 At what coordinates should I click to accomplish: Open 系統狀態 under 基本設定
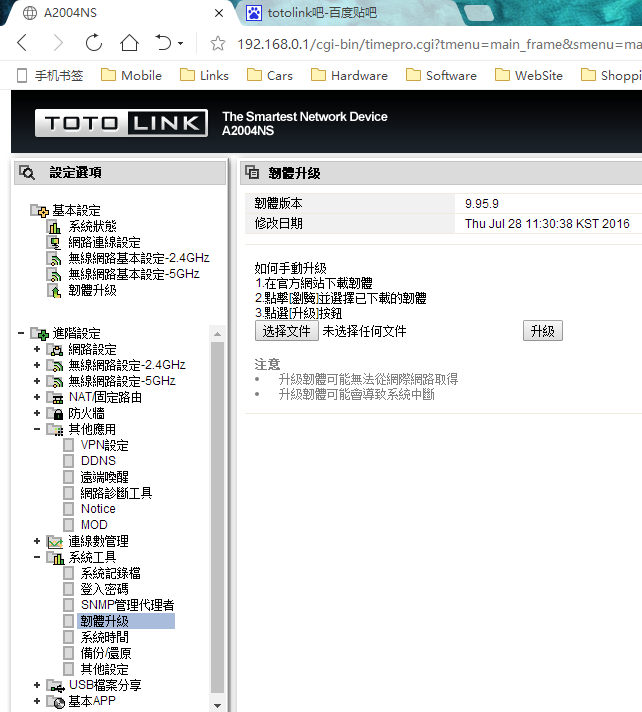(92, 227)
